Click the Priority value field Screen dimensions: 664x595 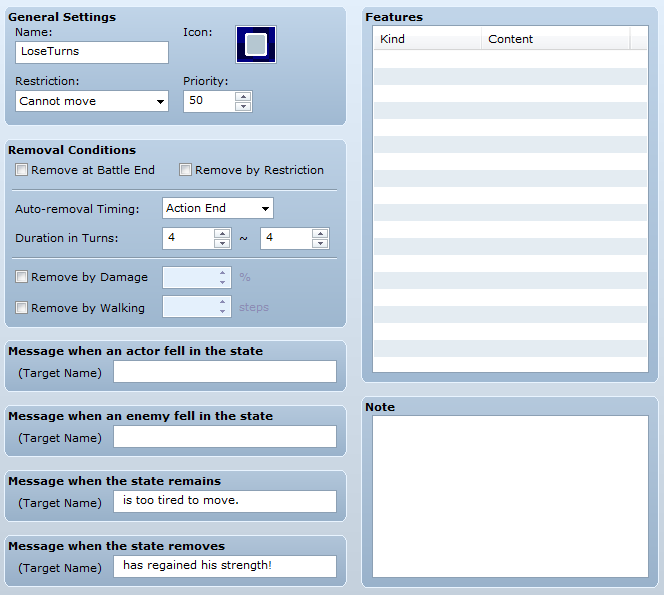point(209,101)
